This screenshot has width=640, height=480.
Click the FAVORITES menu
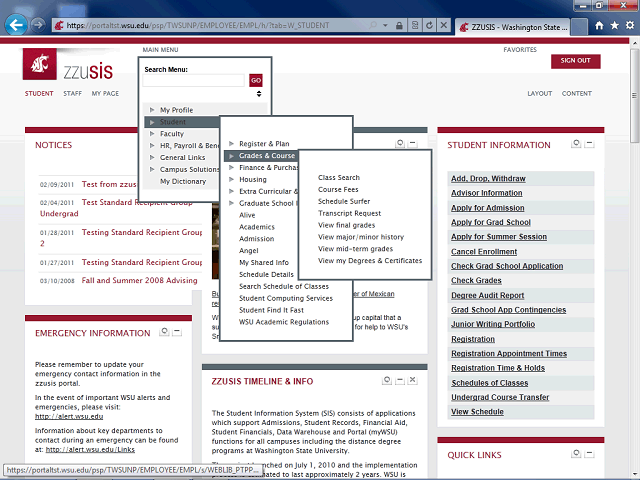click(520, 49)
